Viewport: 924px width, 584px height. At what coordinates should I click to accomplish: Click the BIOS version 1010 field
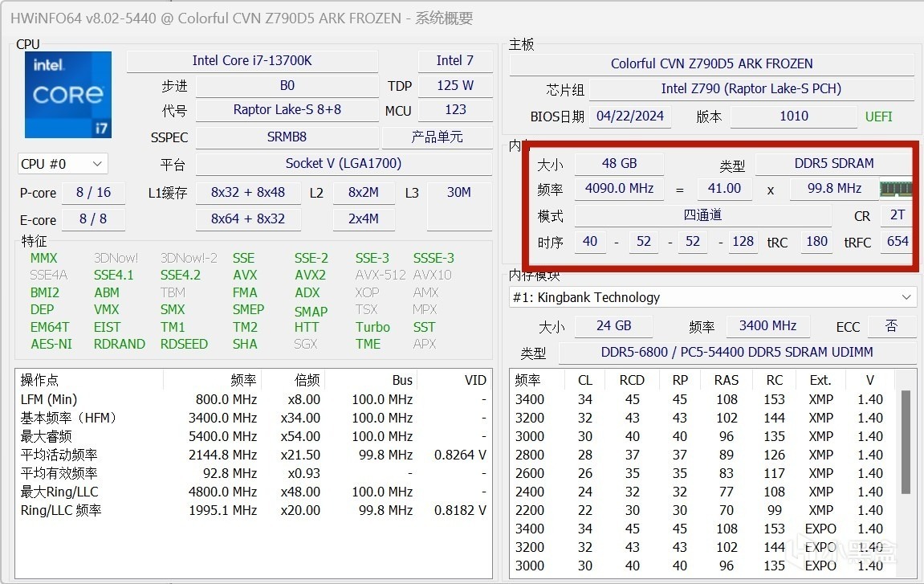[x=794, y=116]
